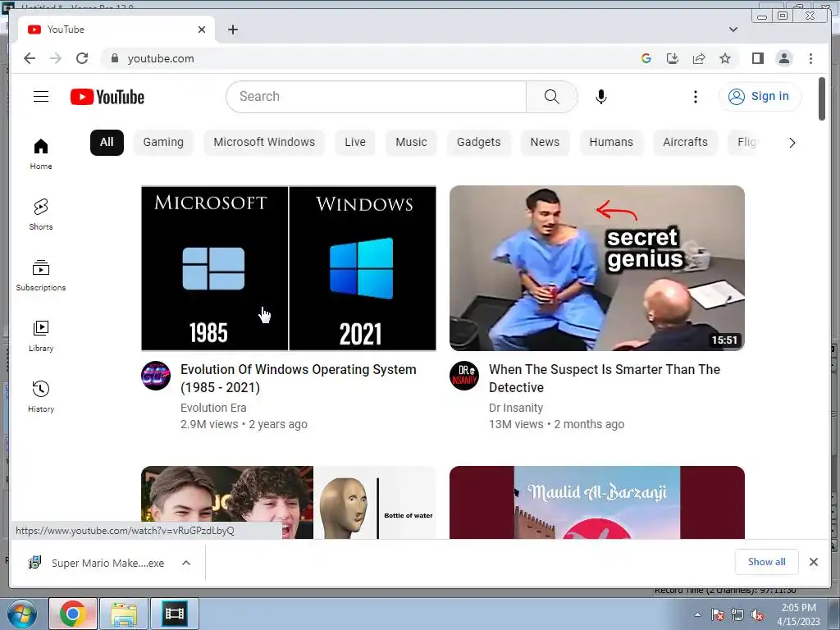Expand Super Mario Maker download options
The height and width of the screenshot is (630, 840).
coord(186,563)
